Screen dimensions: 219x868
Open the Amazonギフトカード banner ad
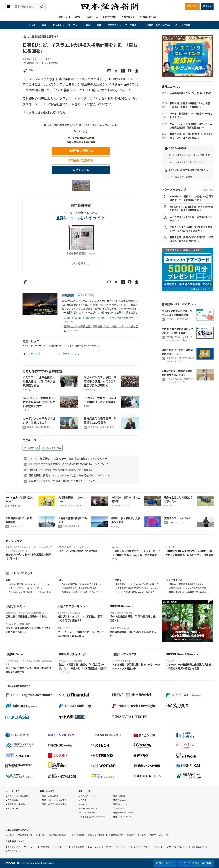click(x=188, y=269)
